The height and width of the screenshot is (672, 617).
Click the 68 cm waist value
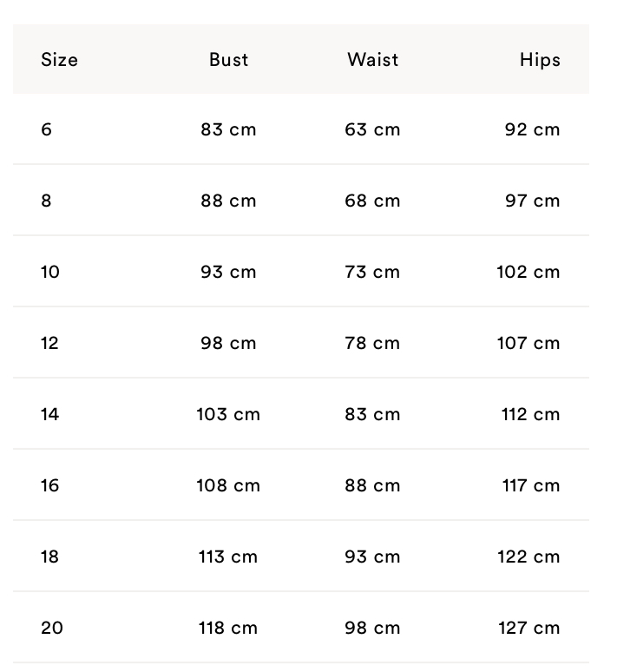click(x=372, y=201)
